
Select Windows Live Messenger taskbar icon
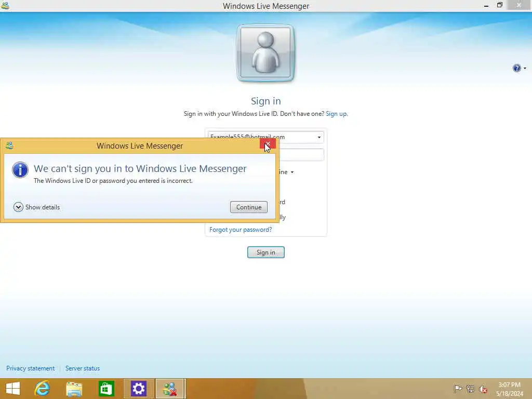pyautogui.click(x=170, y=389)
